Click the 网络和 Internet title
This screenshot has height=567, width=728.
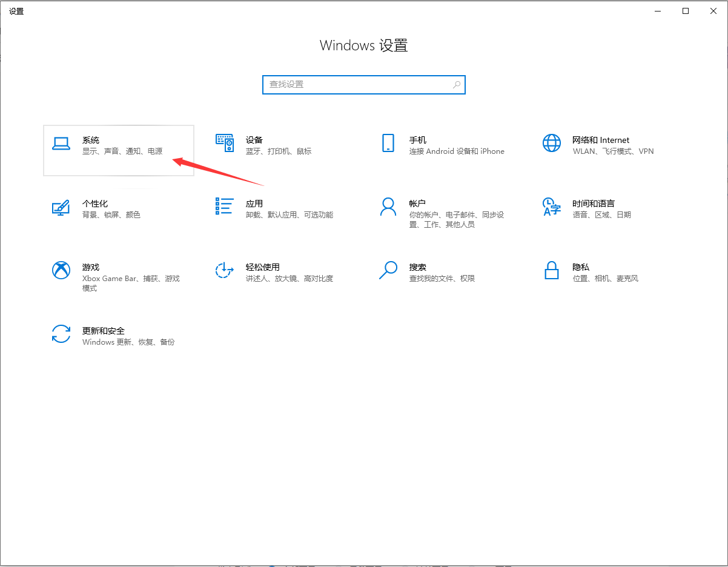601,140
